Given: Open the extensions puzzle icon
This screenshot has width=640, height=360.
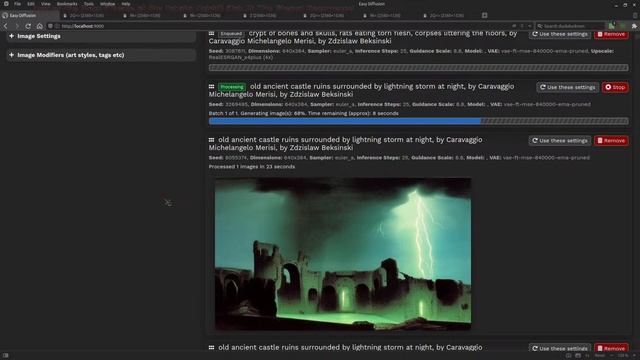Looking at the screenshot, I should [x=634, y=26].
